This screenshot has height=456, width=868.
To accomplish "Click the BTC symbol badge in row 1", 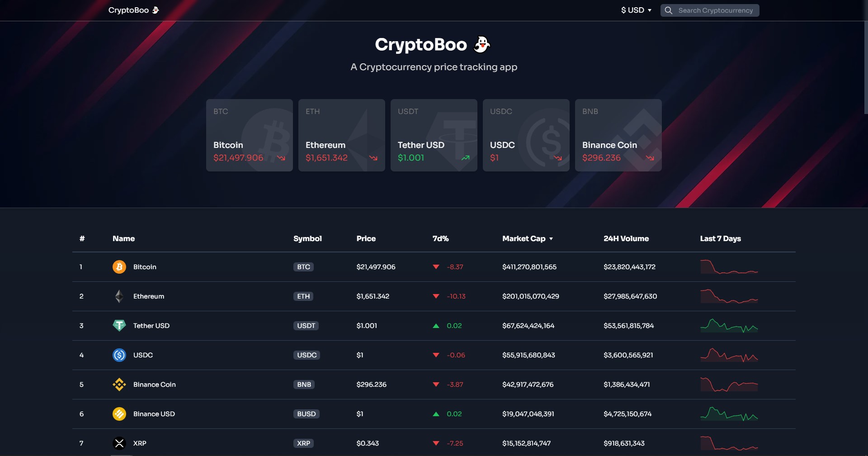I will click(303, 267).
